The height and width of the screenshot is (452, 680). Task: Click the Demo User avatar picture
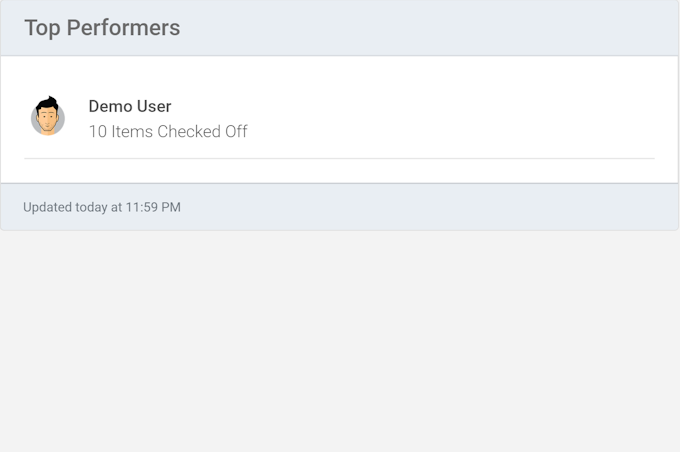[47, 117]
